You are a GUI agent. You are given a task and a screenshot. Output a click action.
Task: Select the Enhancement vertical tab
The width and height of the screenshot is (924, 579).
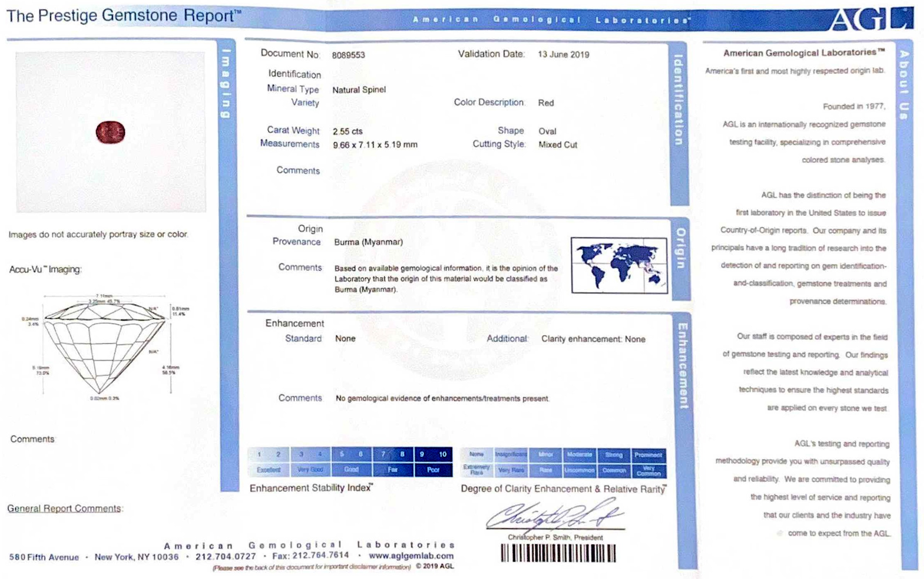[683, 366]
